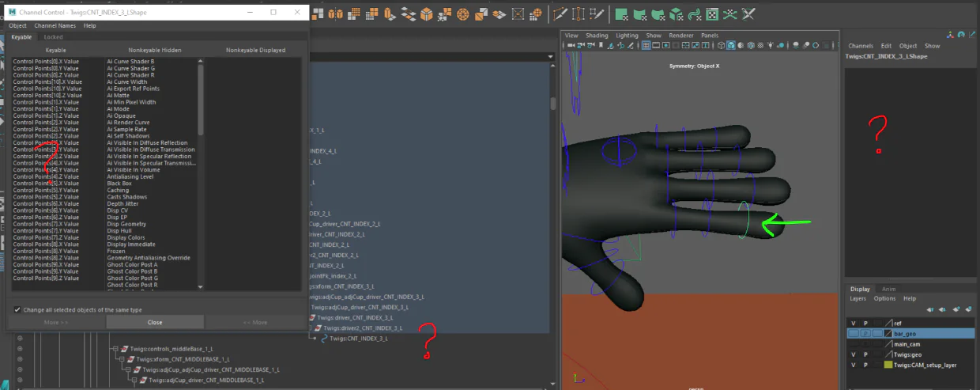Open the Channel Names menu
Screen dimensions: 980x390
(55, 25)
